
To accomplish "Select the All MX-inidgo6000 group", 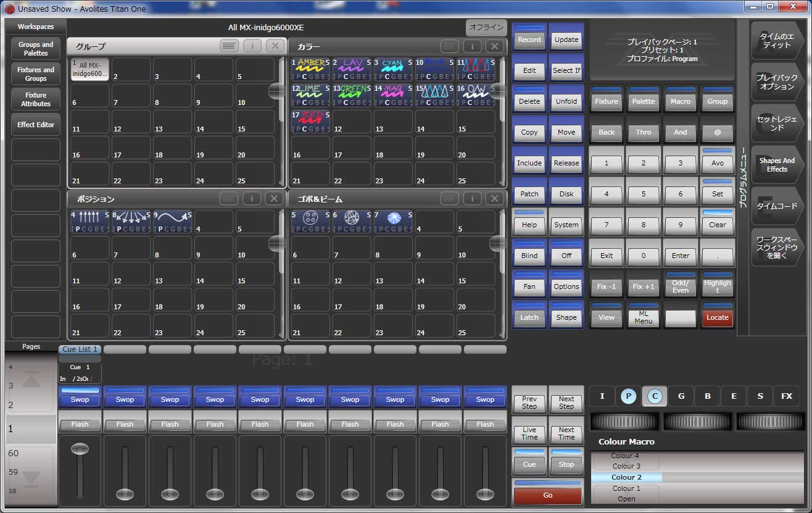I will click(89, 69).
